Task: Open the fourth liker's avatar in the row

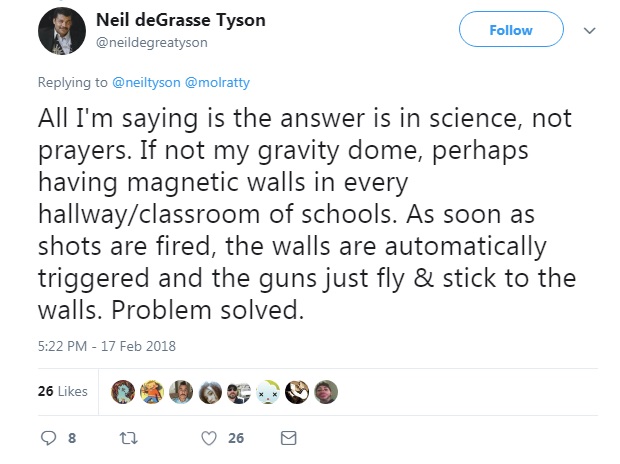Action: coord(209,391)
